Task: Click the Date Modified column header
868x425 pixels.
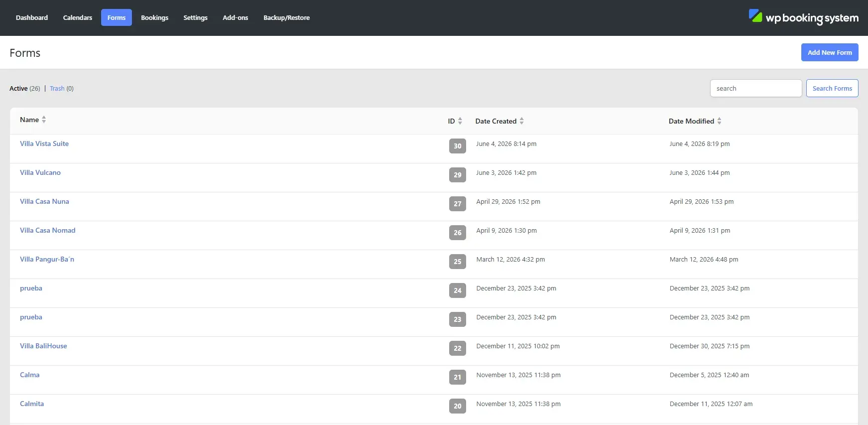Action: pos(691,121)
